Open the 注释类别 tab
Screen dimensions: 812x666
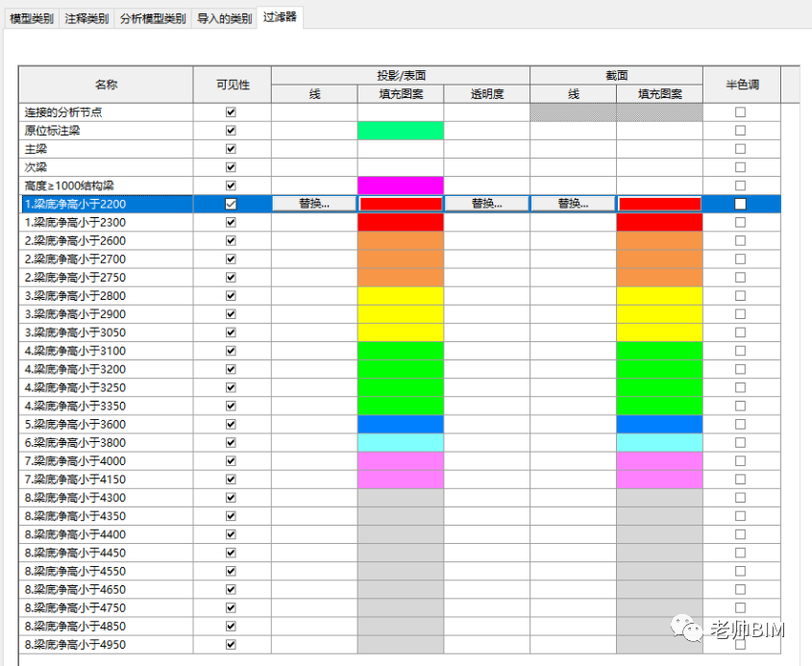click(x=86, y=18)
